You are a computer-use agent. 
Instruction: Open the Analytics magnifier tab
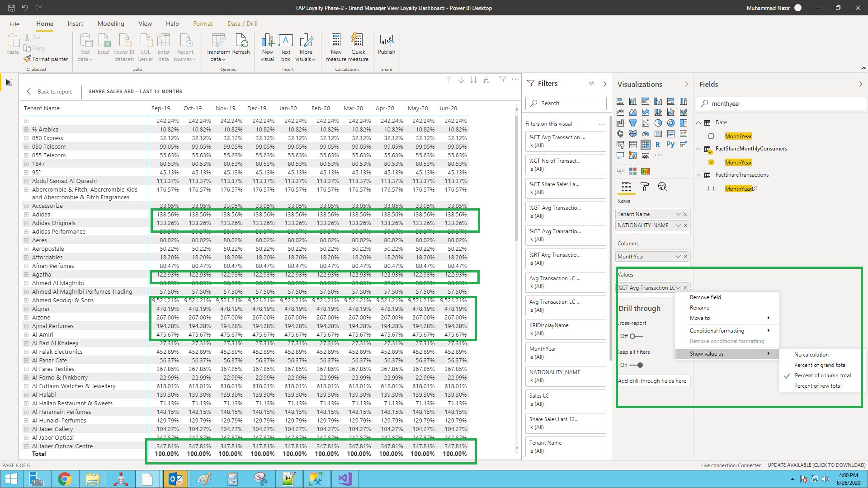[x=662, y=187]
